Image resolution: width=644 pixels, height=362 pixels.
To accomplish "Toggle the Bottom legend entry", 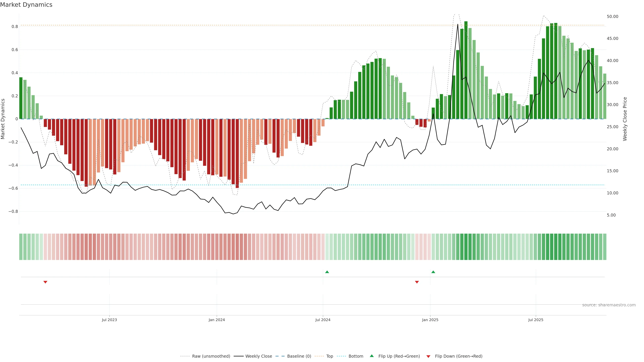I will pyautogui.click(x=356, y=356).
